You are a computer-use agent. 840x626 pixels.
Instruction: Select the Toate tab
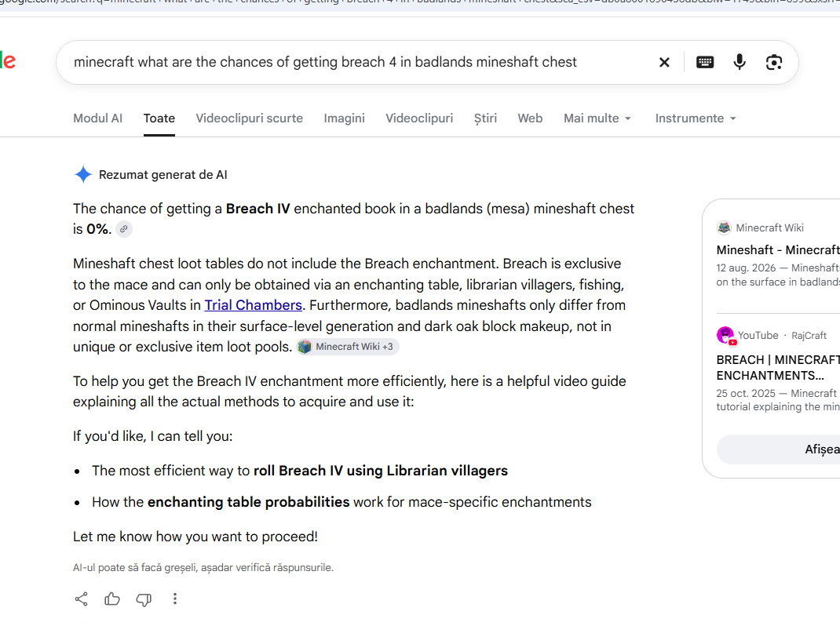tap(159, 118)
